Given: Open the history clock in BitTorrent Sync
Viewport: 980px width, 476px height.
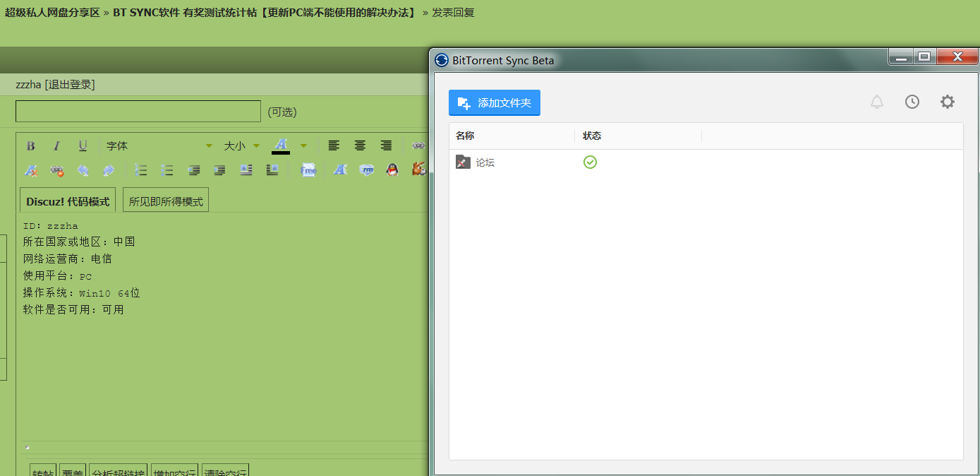Looking at the screenshot, I should pyautogui.click(x=912, y=102).
